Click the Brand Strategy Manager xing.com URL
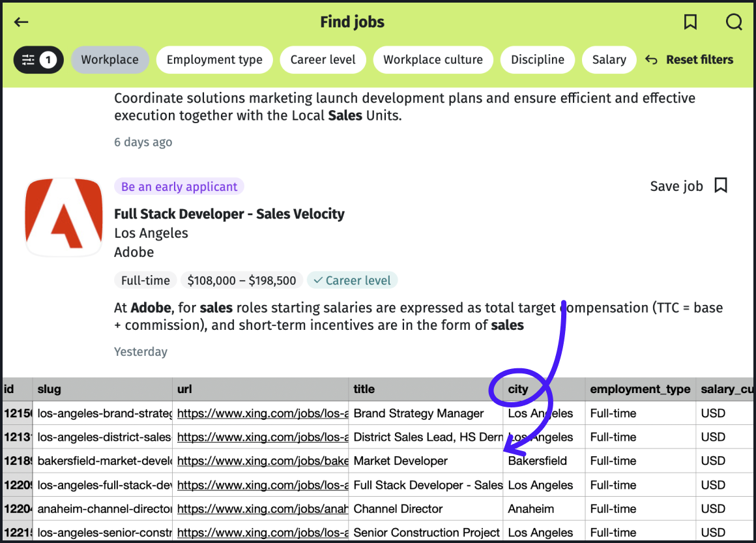The height and width of the screenshot is (543, 756). pyautogui.click(x=263, y=413)
